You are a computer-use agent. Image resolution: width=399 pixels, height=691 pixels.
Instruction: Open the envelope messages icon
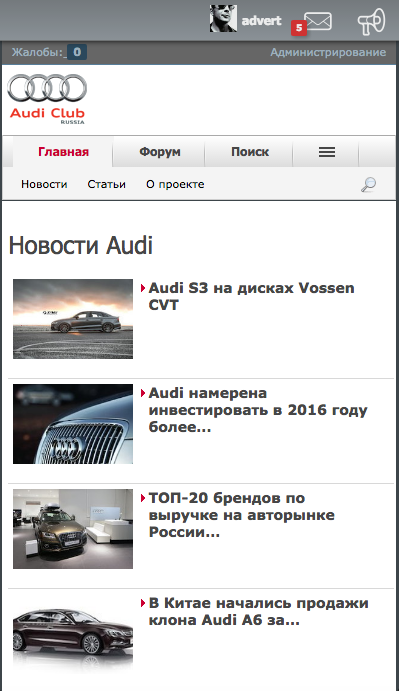pyautogui.click(x=318, y=21)
